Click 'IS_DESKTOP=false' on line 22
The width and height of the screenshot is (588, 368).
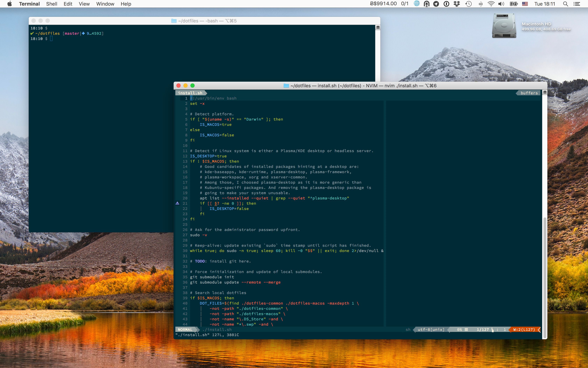click(x=229, y=209)
